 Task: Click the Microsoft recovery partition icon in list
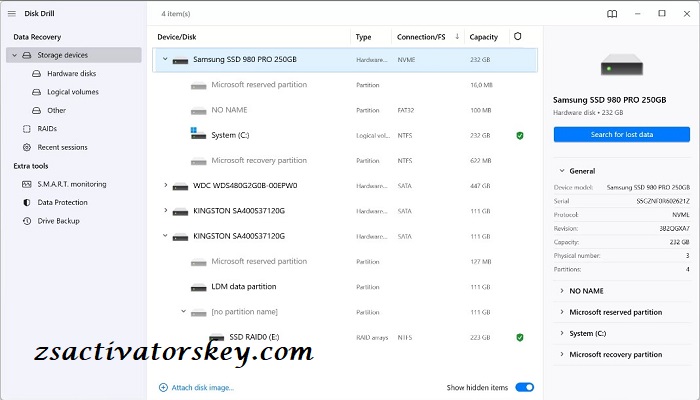pos(199,161)
